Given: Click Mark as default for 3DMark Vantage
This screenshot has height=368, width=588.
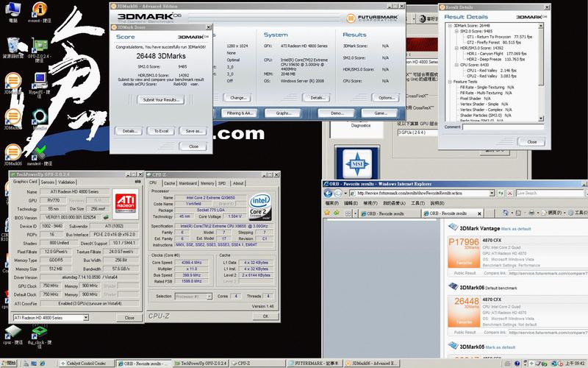Looking at the screenshot, I should (x=516, y=229).
